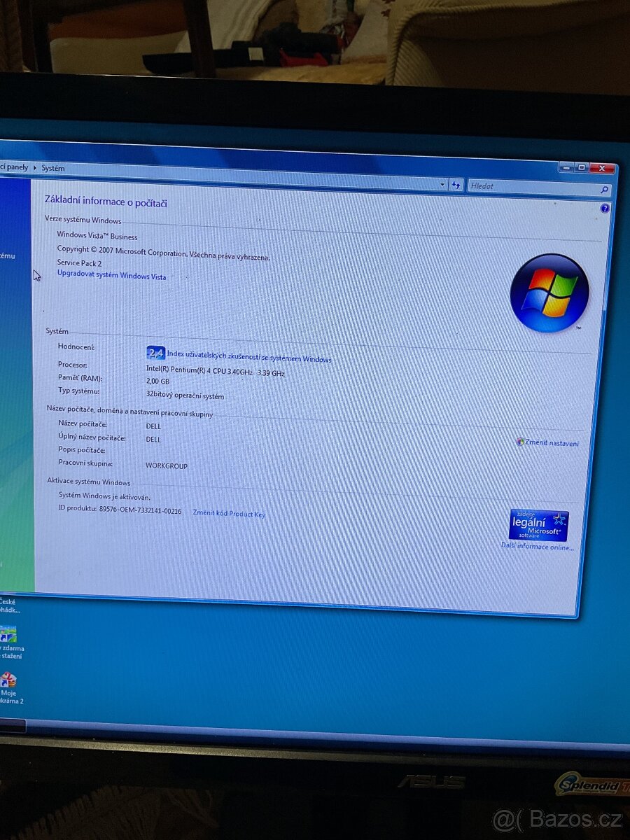Click the shield icon beside Změnit nastavení
The height and width of the screenshot is (840, 630).
[519, 443]
